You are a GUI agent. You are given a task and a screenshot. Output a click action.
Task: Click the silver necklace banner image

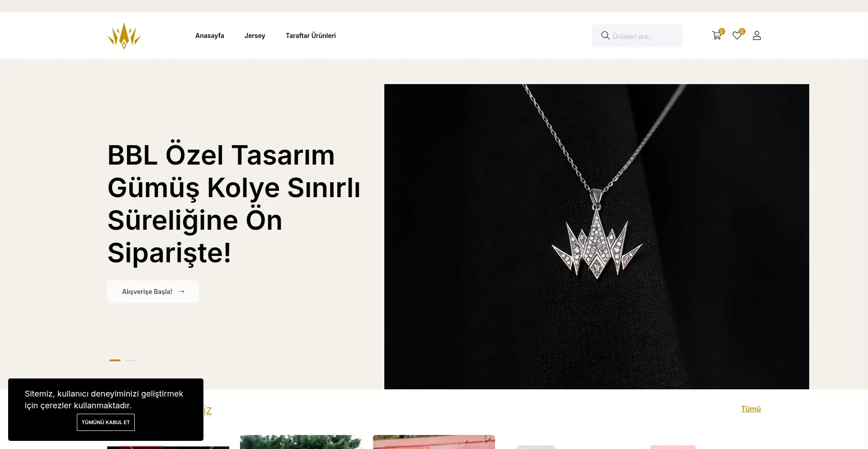[x=597, y=236]
